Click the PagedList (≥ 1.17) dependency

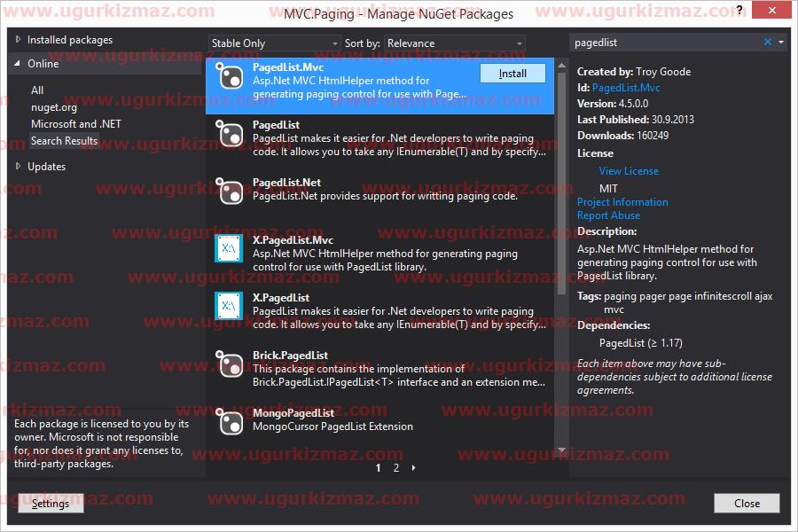[x=641, y=342]
